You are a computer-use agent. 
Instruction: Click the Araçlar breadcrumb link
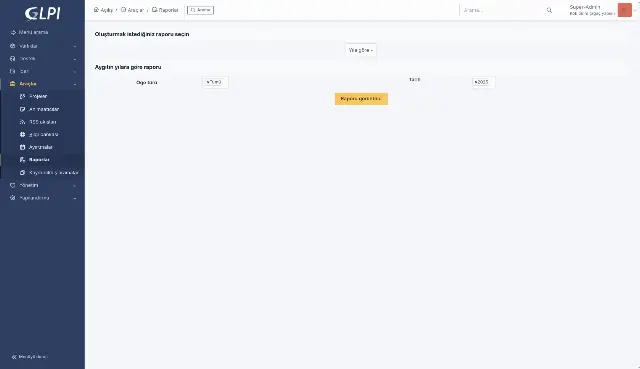[x=132, y=10]
